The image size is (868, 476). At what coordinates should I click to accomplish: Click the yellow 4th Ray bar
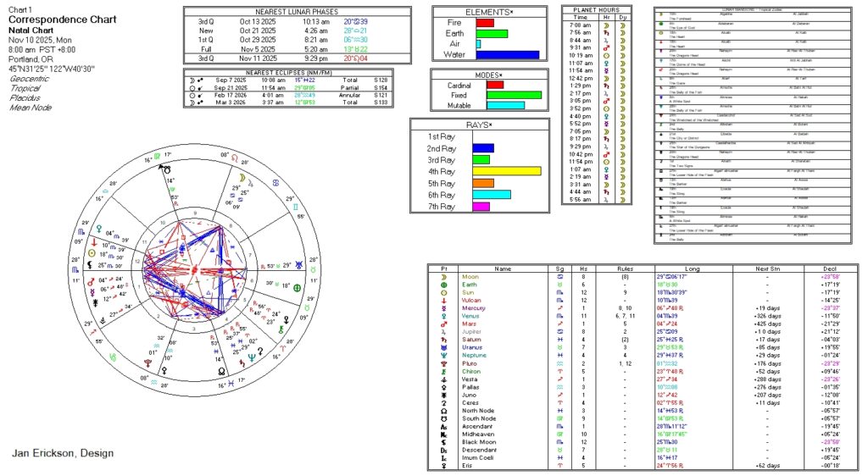tap(507, 171)
